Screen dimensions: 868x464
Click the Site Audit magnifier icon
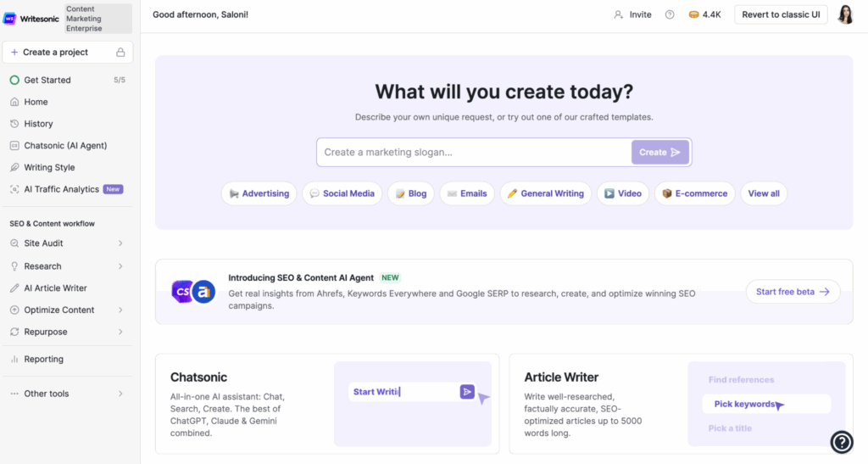(x=14, y=243)
